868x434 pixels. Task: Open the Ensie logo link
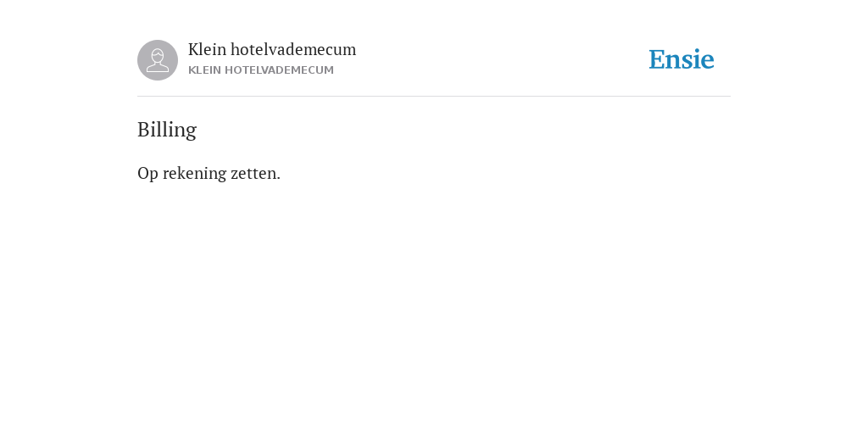[x=682, y=60]
